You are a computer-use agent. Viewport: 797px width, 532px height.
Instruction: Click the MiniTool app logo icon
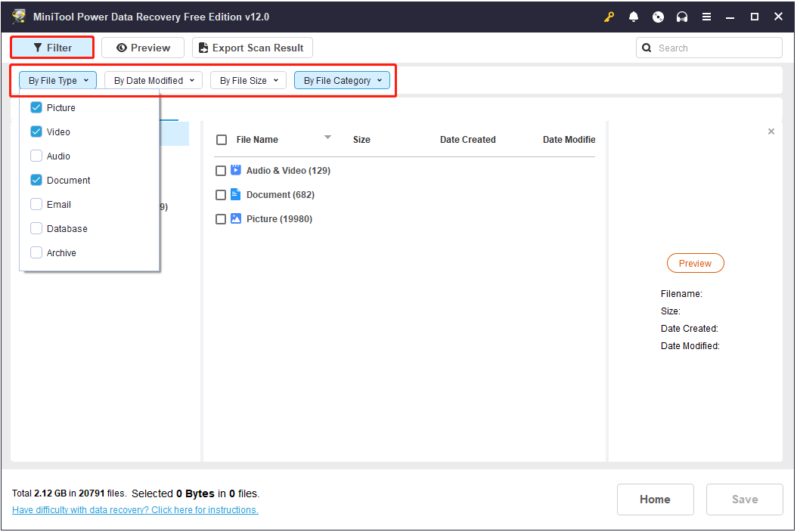click(19, 17)
